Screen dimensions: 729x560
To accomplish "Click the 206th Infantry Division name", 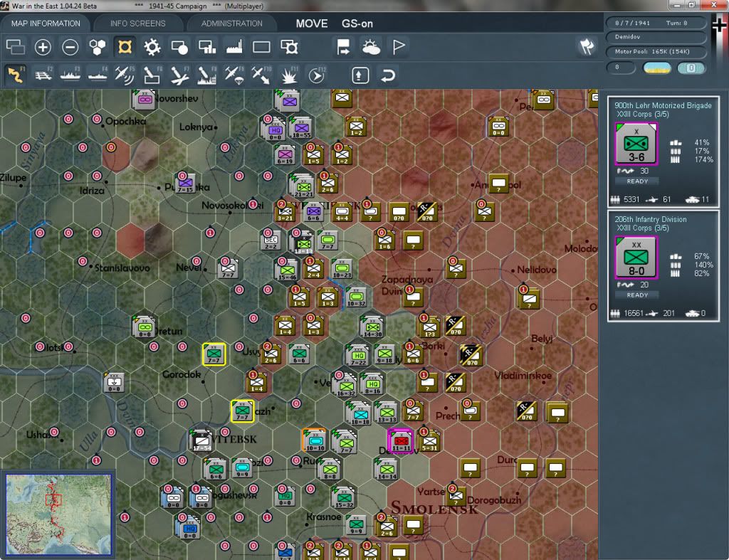I will (651, 219).
